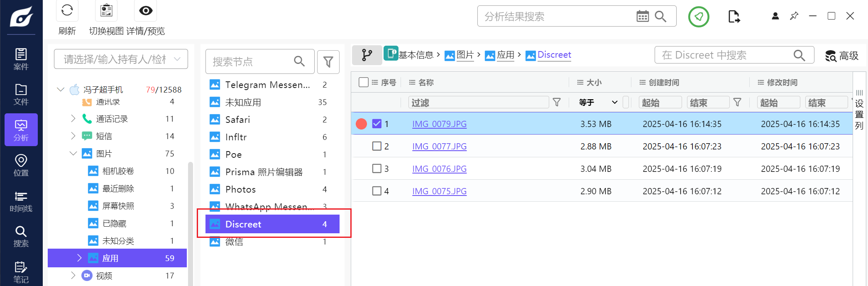Open the node filter funnel button
This screenshot has width=868, height=286.
pos(328,62)
